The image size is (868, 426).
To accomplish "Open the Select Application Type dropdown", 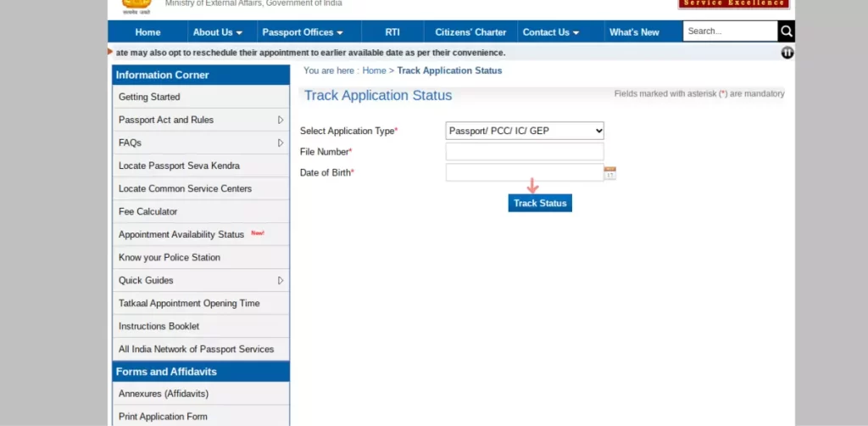I will pyautogui.click(x=525, y=131).
